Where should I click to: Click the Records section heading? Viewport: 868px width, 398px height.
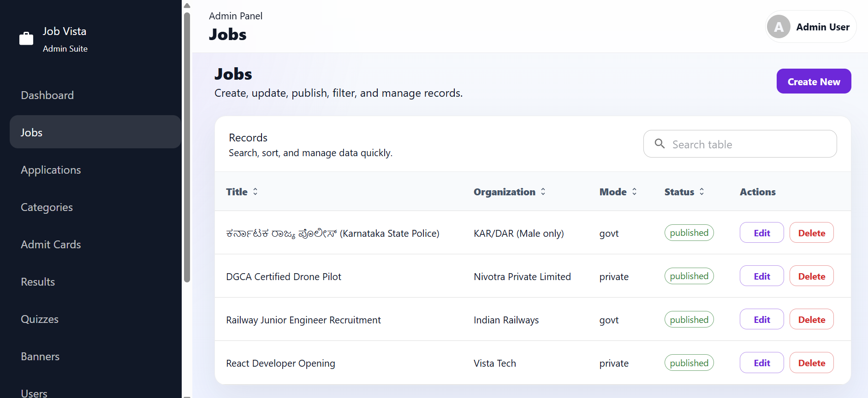pos(248,137)
